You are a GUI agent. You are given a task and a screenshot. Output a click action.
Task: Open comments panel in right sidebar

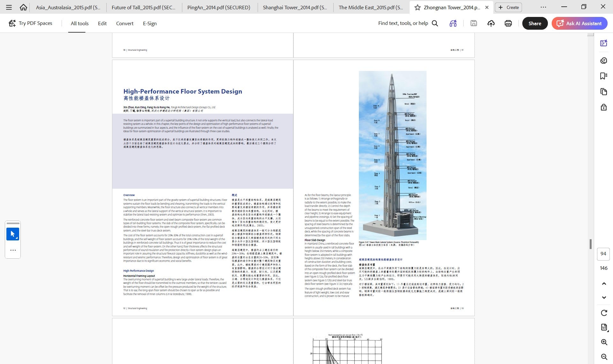[x=603, y=61]
